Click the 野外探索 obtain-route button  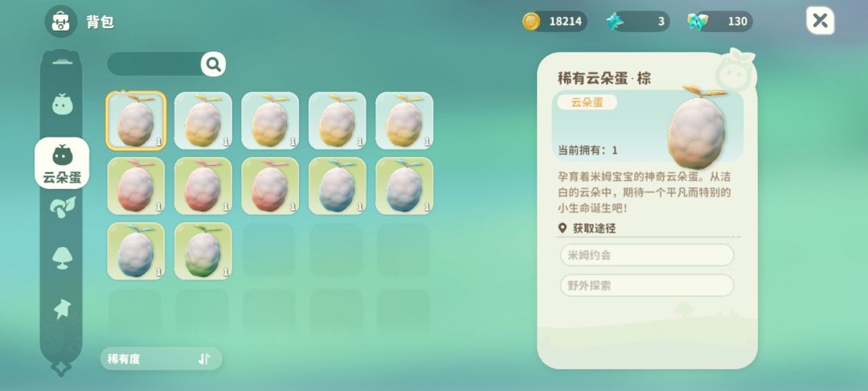(646, 286)
